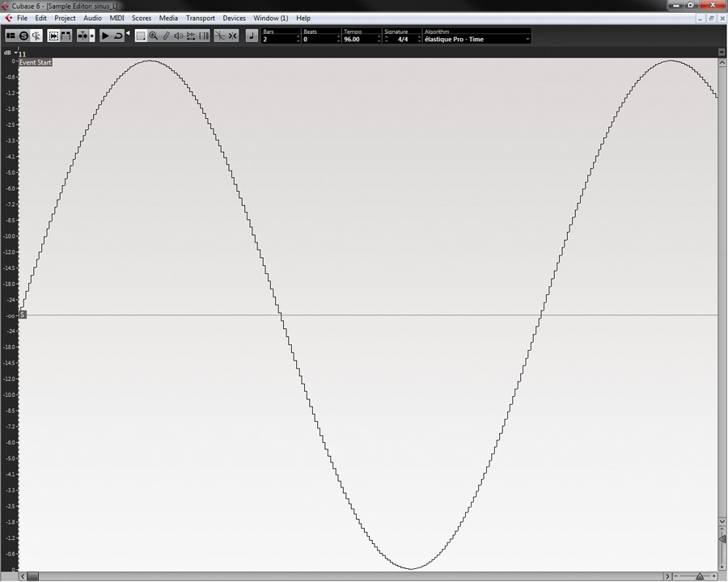This screenshot has width=728, height=582.
Task: Toggle Snap to Zero Crossing
Action: click(x=219, y=36)
